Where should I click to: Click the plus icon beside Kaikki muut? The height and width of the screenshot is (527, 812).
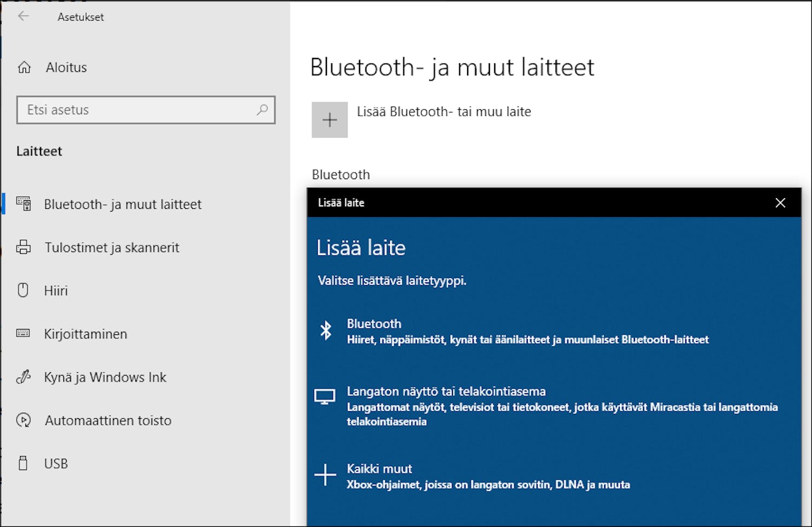coord(325,475)
